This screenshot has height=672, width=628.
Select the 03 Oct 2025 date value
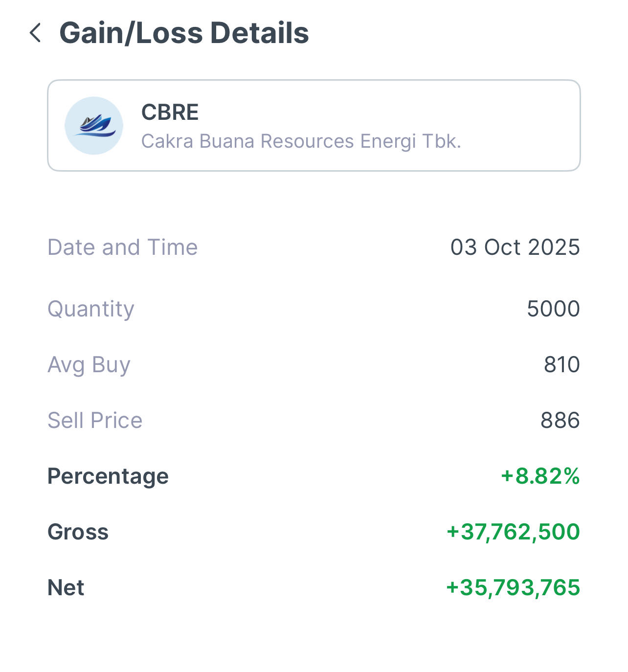pyautogui.click(x=515, y=247)
